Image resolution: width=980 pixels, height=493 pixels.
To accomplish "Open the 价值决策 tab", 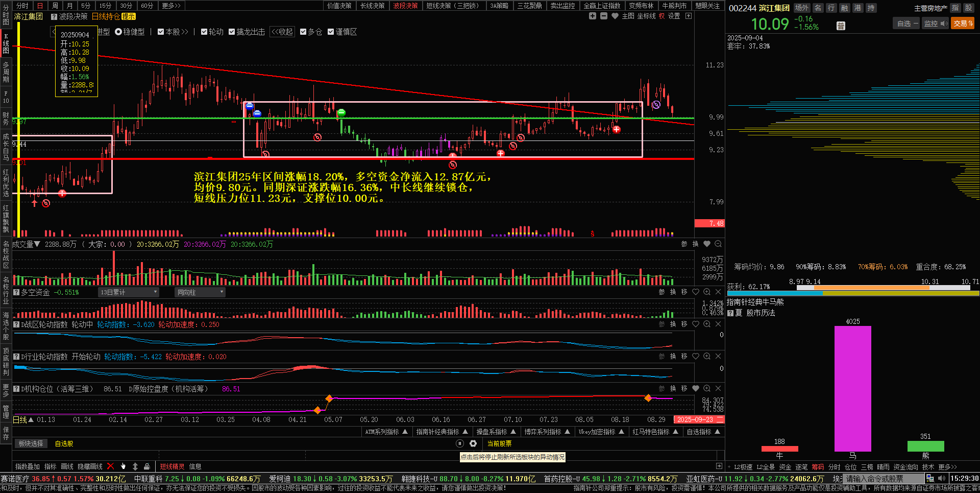I will [339, 6].
